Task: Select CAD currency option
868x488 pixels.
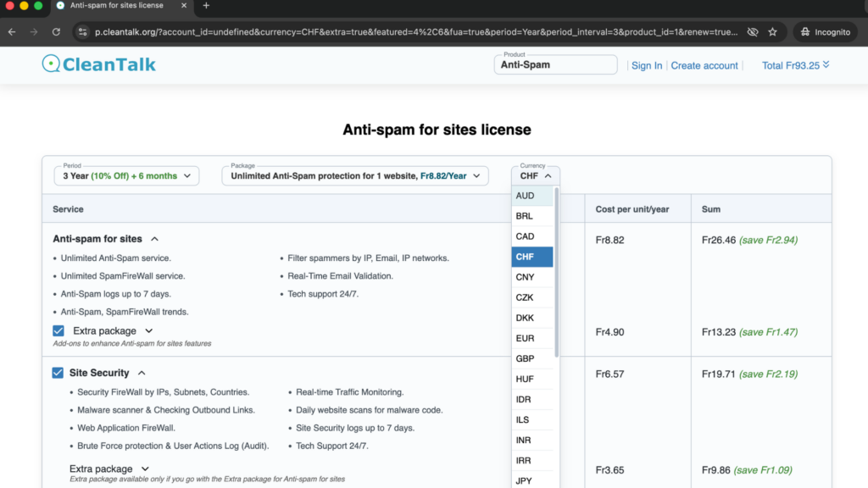Action: click(x=532, y=237)
